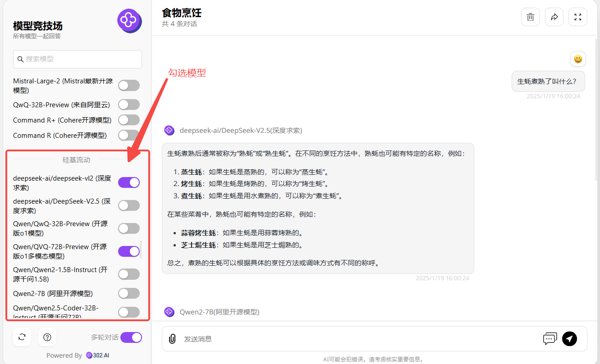Click the 共 4 条对话 count text
The width and height of the screenshot is (600, 364).
179,24
